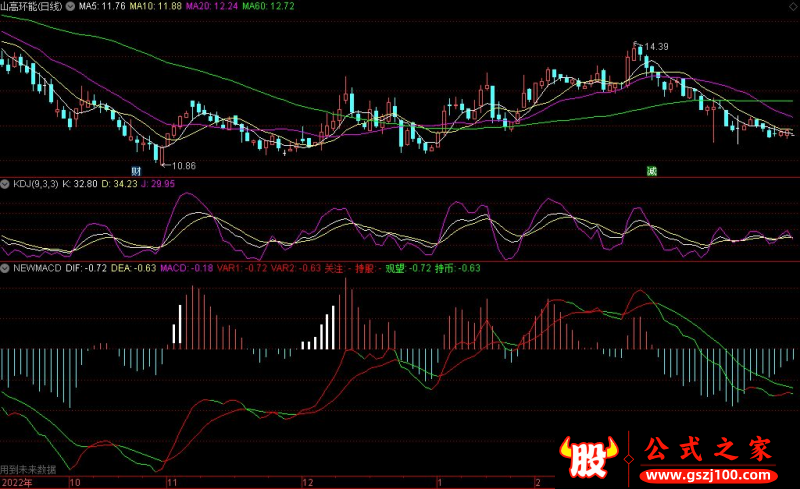Click the 10.86 low price label
Viewport: 800px width, 489px height.
click(182, 164)
